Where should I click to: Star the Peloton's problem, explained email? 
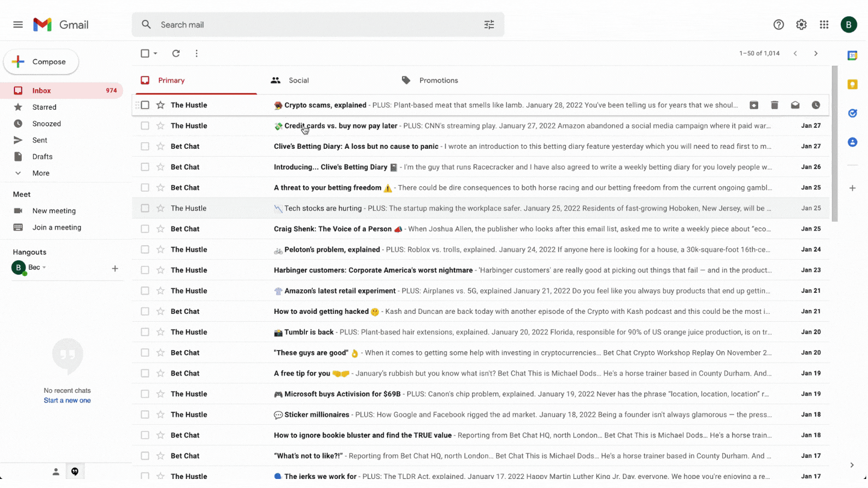160,249
